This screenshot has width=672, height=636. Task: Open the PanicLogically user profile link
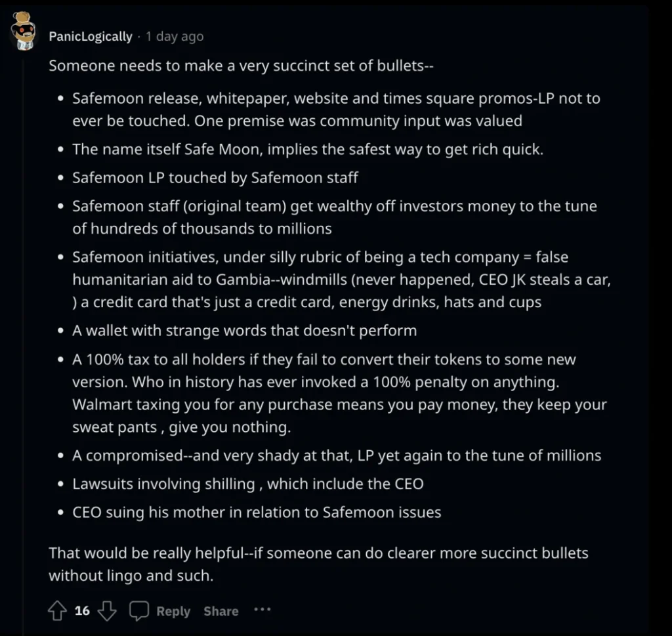pos(91,37)
